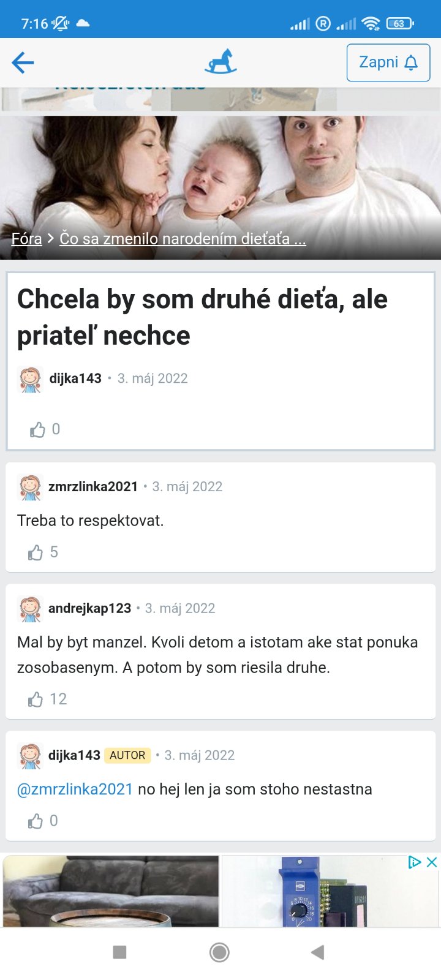Open zmrzlinka2021 username profile
Screen dimensions: 441x980
point(93,486)
